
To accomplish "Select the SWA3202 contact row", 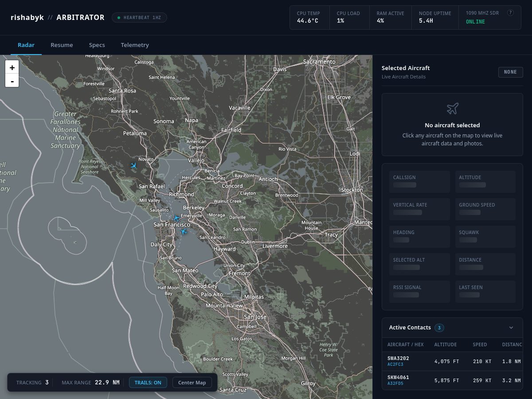I will [x=452, y=361].
